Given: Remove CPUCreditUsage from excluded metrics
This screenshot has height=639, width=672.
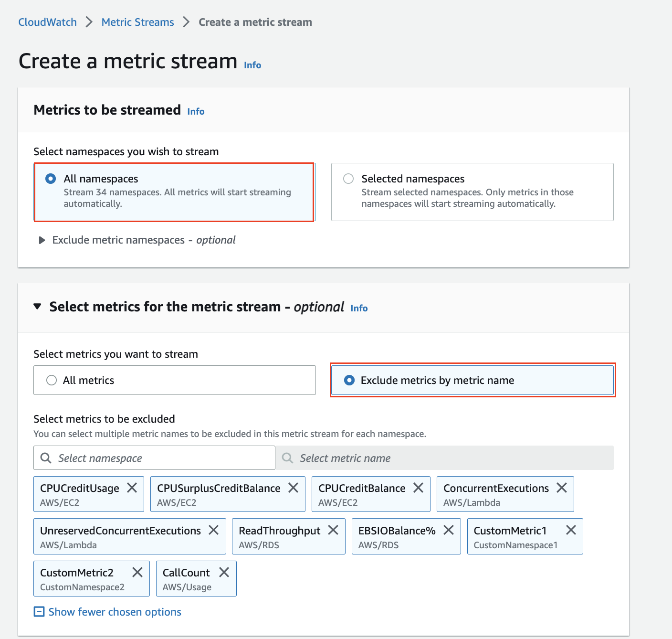Looking at the screenshot, I should (x=133, y=488).
